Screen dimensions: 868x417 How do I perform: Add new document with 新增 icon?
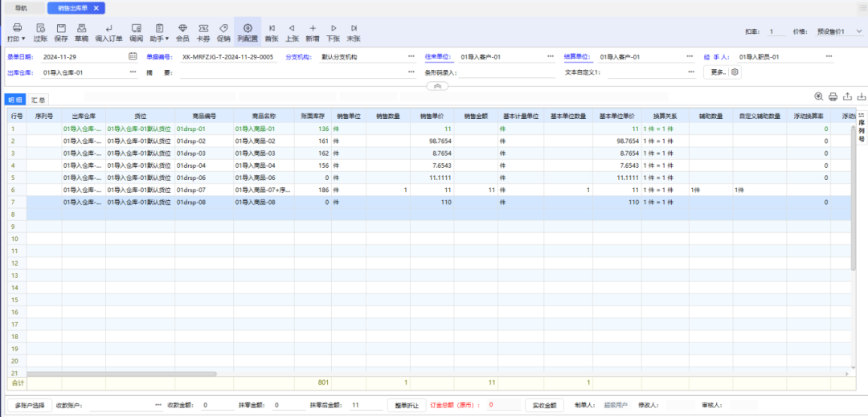(x=313, y=31)
